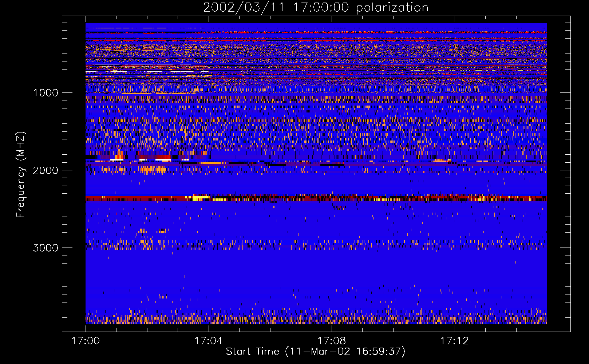Click the red-yellow horizontal band near 2400 MHz
Screen dimensions: 589x364
pos(316,198)
